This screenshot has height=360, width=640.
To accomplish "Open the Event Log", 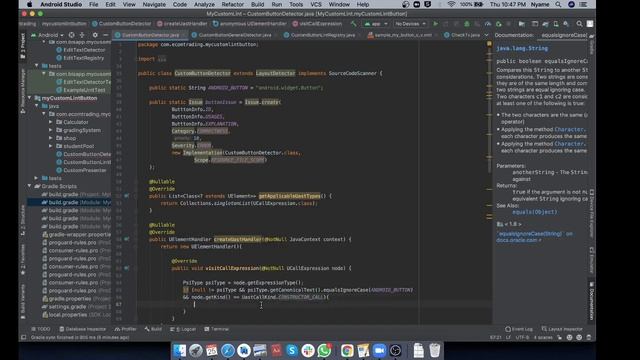I will coord(519,329).
